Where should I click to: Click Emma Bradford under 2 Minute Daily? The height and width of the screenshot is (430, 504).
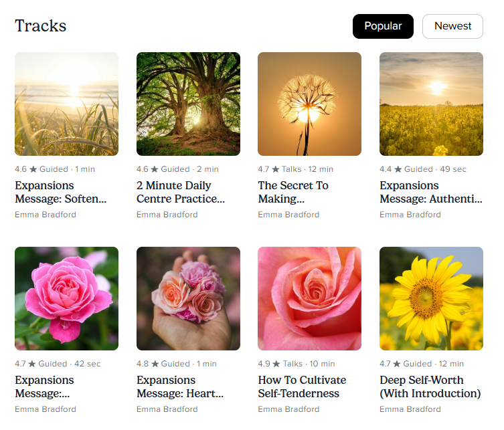(167, 215)
